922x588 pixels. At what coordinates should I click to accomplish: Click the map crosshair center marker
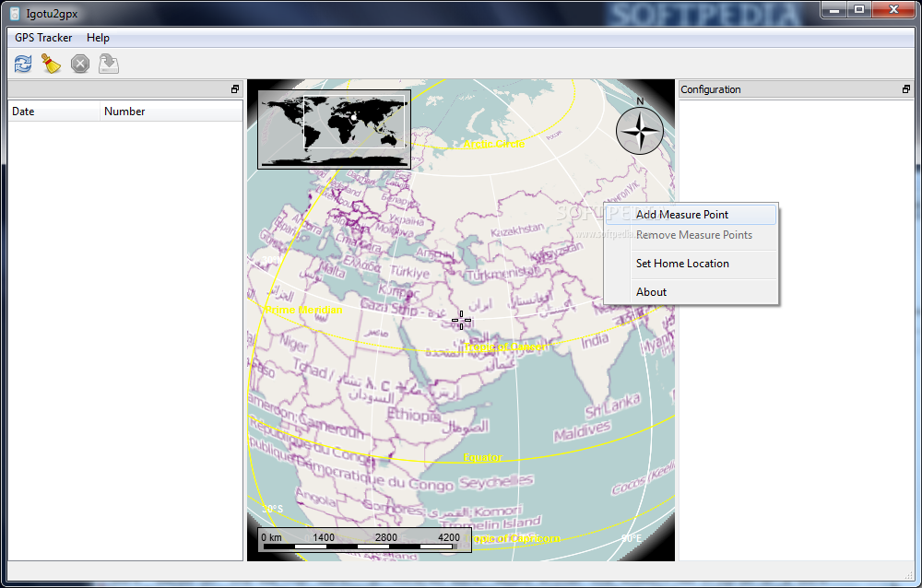461,321
